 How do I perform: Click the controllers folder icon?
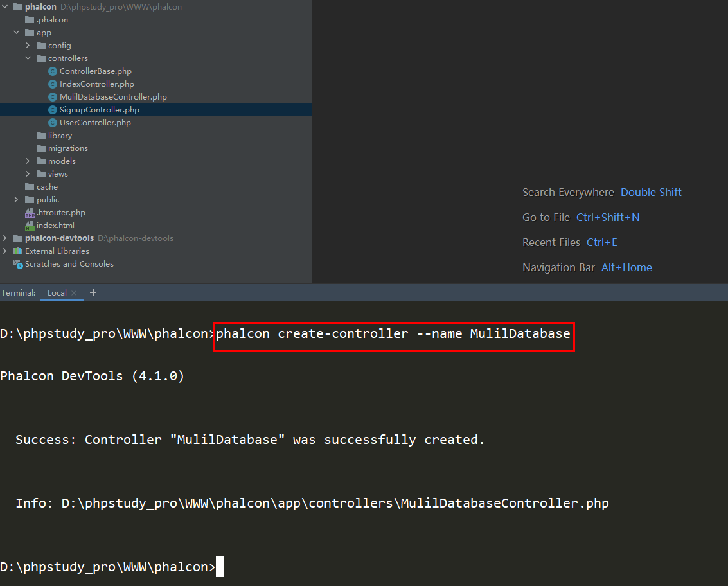pyautogui.click(x=41, y=58)
